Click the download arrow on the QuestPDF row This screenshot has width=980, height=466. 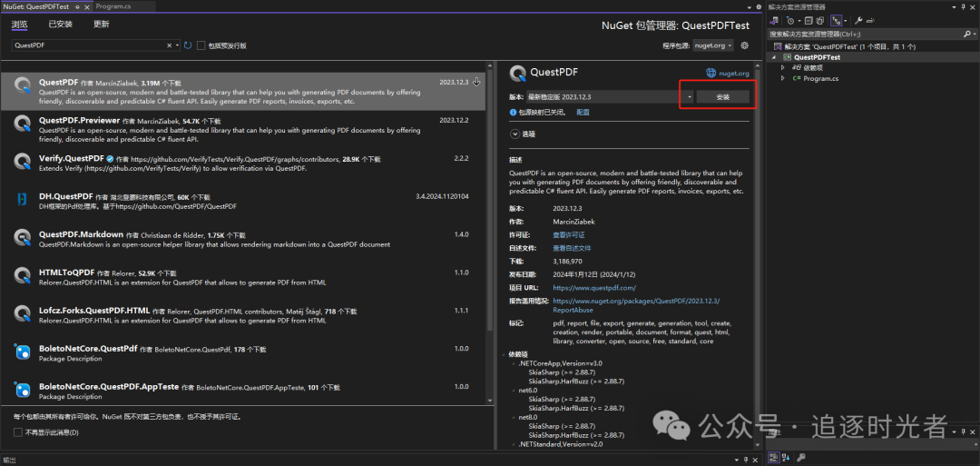(477, 83)
